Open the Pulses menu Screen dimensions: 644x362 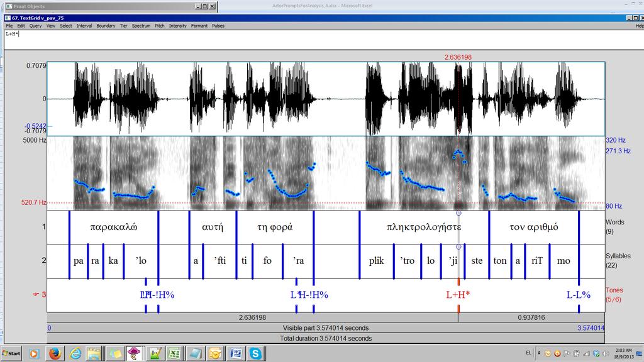[x=218, y=26]
